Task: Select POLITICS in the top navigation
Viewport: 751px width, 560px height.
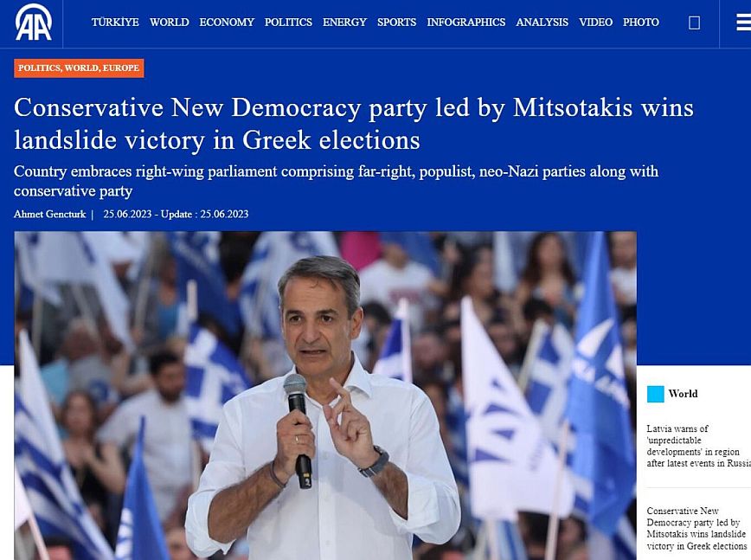Action: pyautogui.click(x=288, y=22)
